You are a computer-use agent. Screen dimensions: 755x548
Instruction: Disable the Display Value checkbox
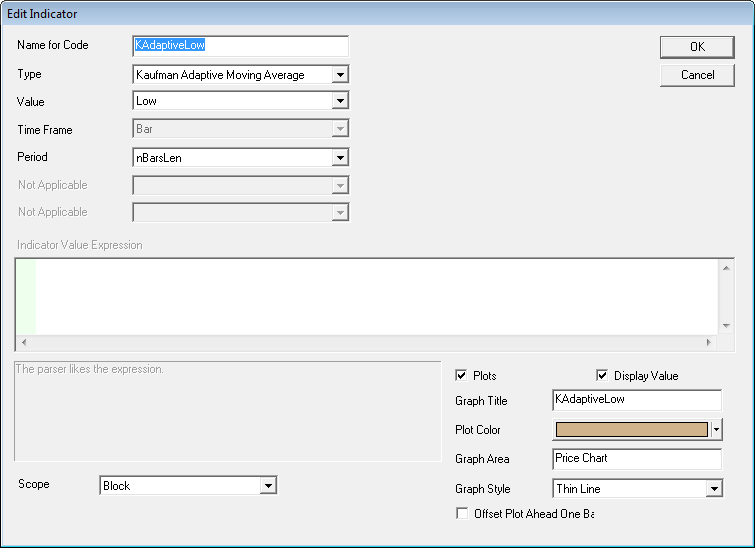point(602,376)
